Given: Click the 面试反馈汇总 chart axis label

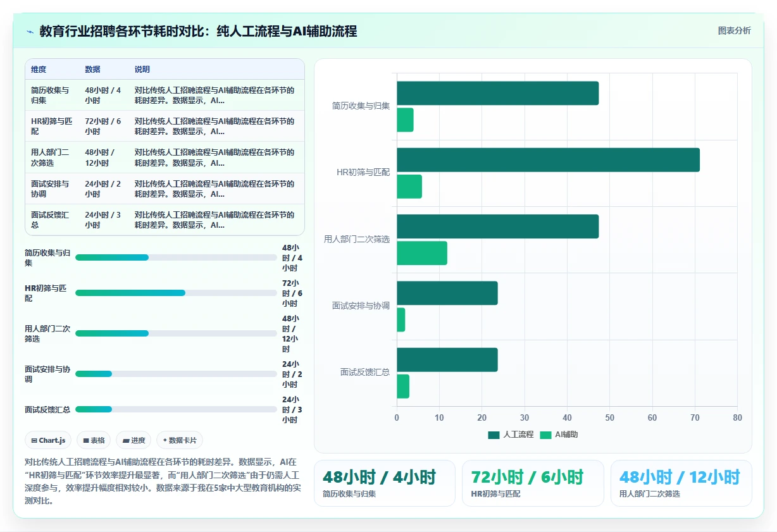Looking at the screenshot, I should (365, 372).
